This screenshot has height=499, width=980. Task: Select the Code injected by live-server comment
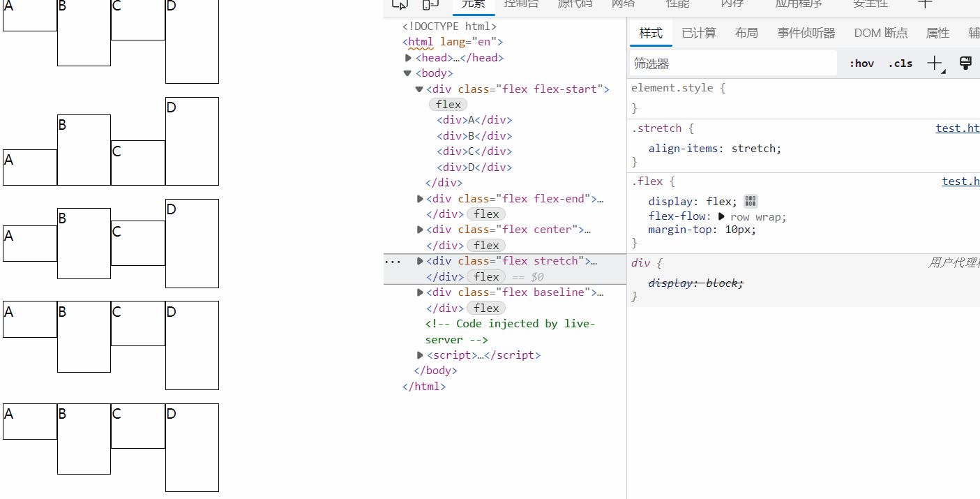[x=510, y=332]
